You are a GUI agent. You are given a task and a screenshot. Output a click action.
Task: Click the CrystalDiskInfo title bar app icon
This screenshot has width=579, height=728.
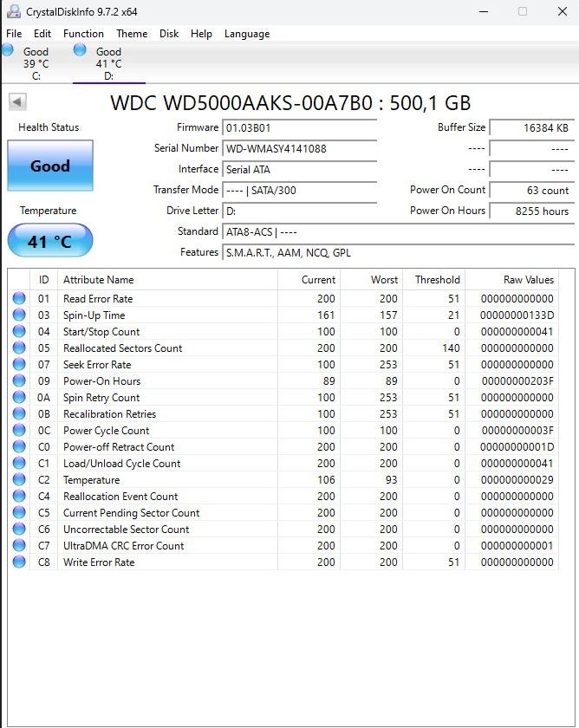pyautogui.click(x=14, y=11)
